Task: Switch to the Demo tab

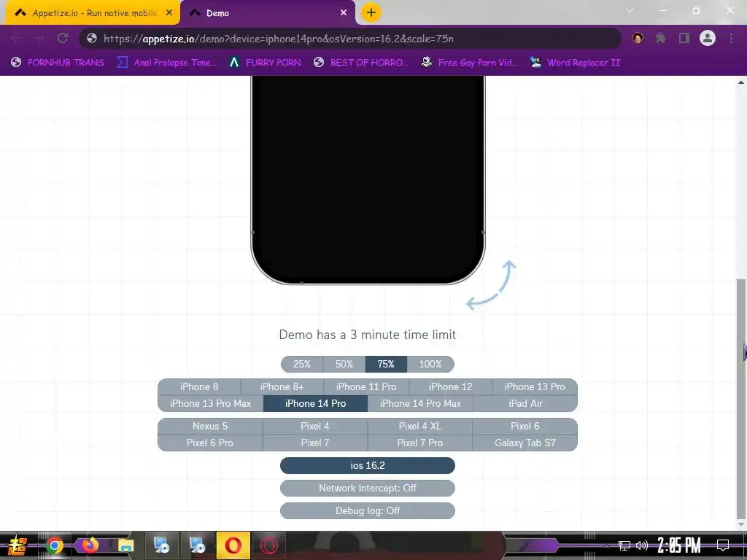Action: pos(268,13)
